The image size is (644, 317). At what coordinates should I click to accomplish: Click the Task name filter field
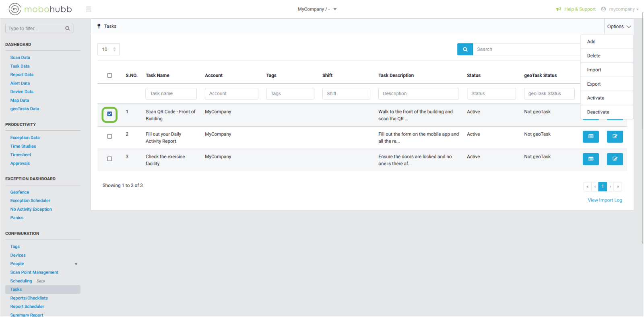tap(171, 93)
